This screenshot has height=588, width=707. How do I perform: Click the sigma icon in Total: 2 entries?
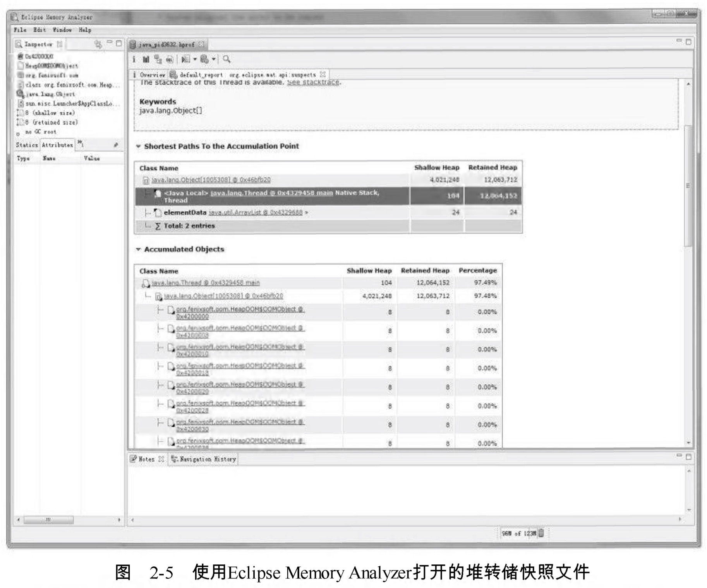[158, 226]
